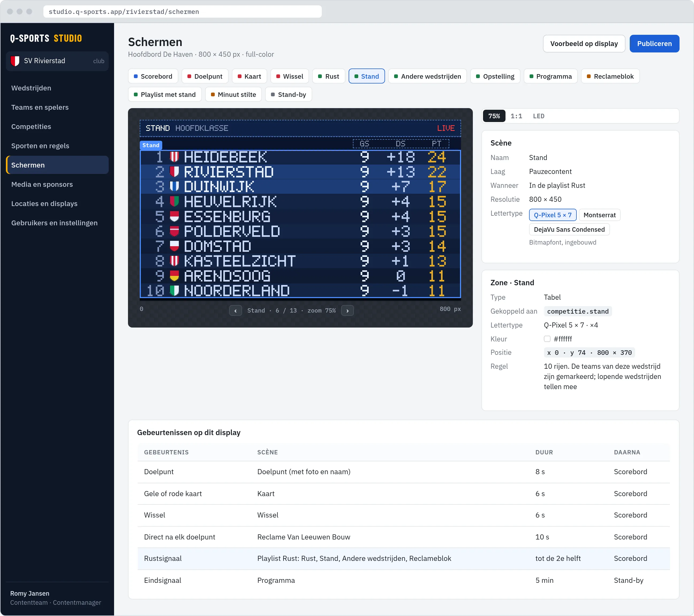Open the Stand-by scene chip
694x616 pixels.
[288, 95]
